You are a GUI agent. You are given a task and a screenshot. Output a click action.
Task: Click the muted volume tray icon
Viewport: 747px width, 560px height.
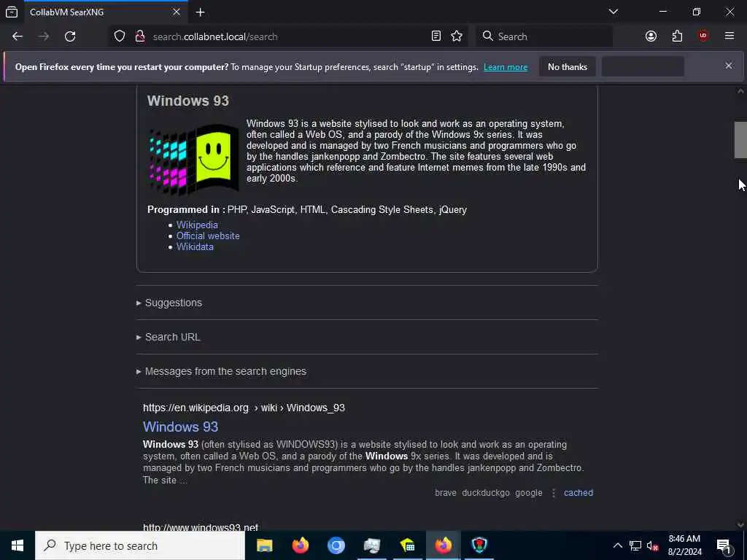(653, 545)
